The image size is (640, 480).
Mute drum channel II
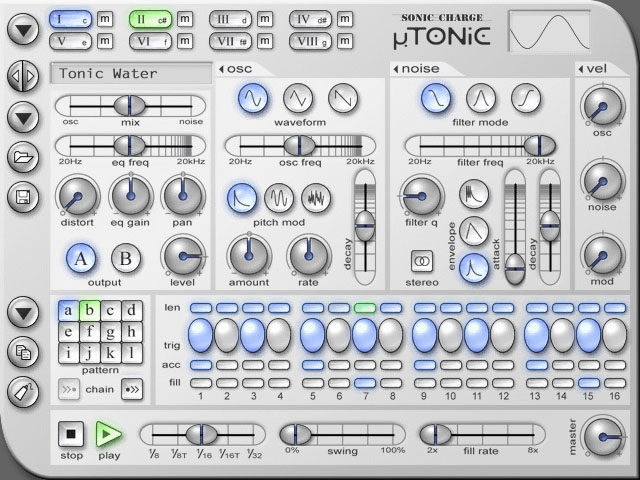[185, 19]
